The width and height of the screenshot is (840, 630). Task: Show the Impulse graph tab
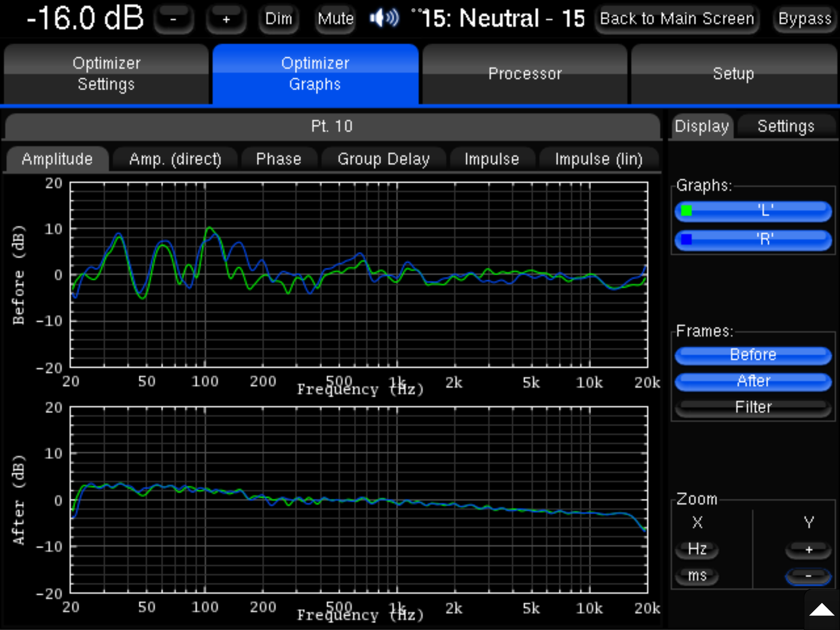492,159
